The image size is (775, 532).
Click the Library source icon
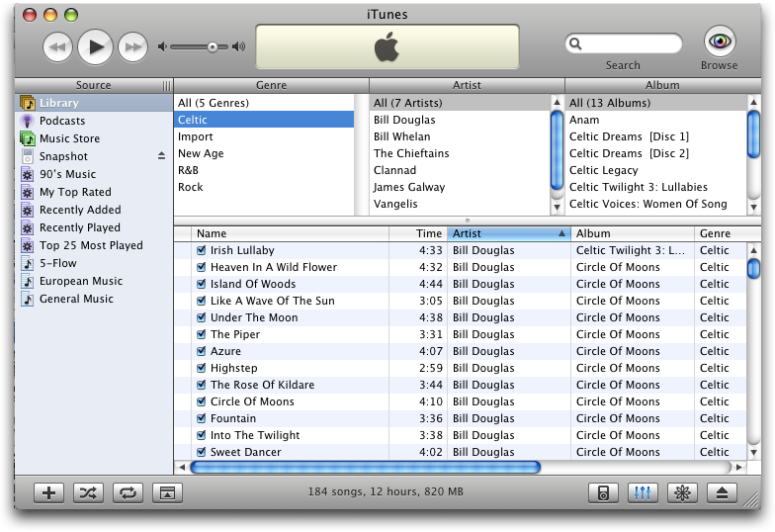pyautogui.click(x=28, y=103)
